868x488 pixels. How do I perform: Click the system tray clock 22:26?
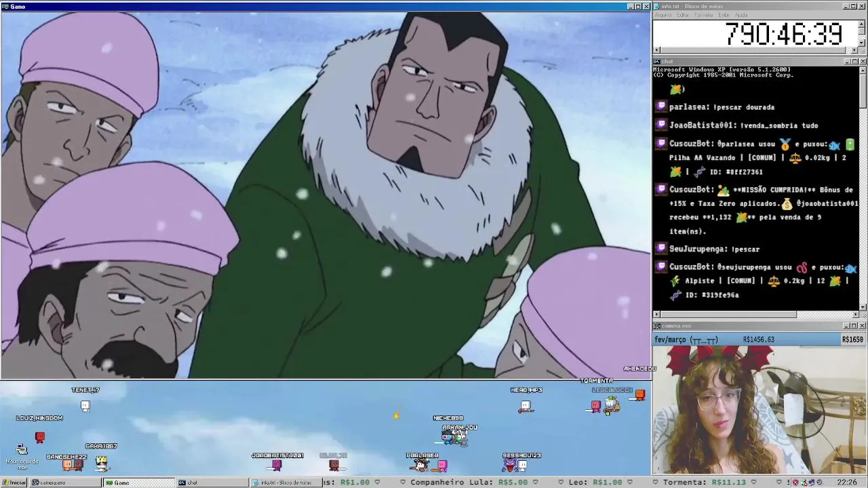click(x=846, y=483)
